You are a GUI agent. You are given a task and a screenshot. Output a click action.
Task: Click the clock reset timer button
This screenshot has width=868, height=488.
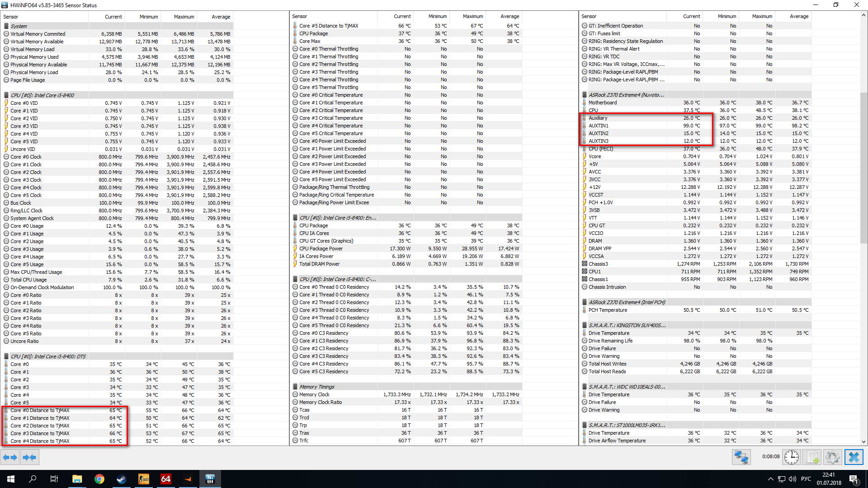coord(791,457)
